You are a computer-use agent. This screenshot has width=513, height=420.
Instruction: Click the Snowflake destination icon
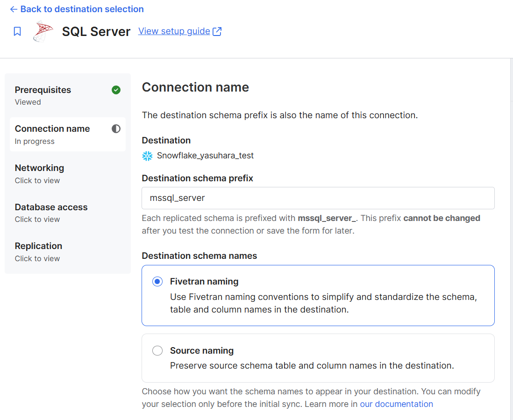click(147, 156)
